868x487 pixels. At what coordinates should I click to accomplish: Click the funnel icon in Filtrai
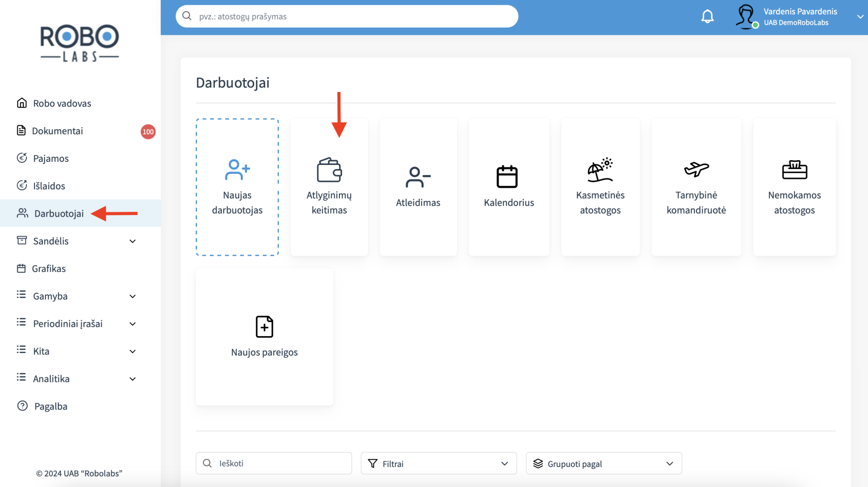(373, 463)
